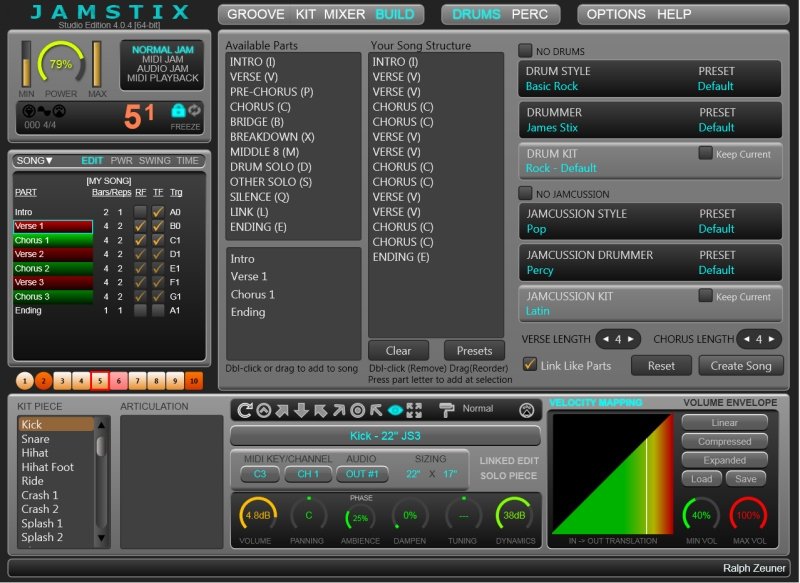Click the circular reload arrow in kit toolbar
Screen dimensions: 800x583
(245, 410)
